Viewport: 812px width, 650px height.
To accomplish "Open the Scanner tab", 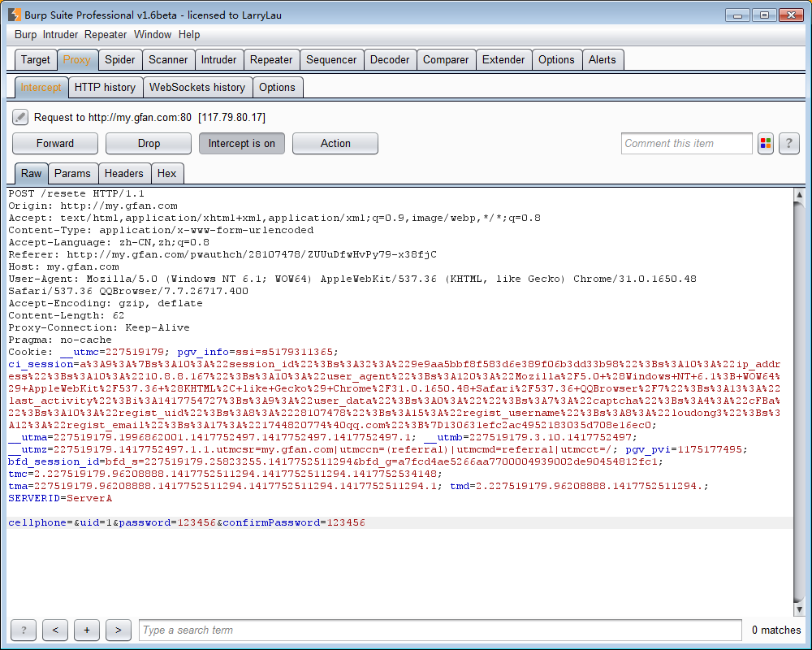I will pos(168,59).
